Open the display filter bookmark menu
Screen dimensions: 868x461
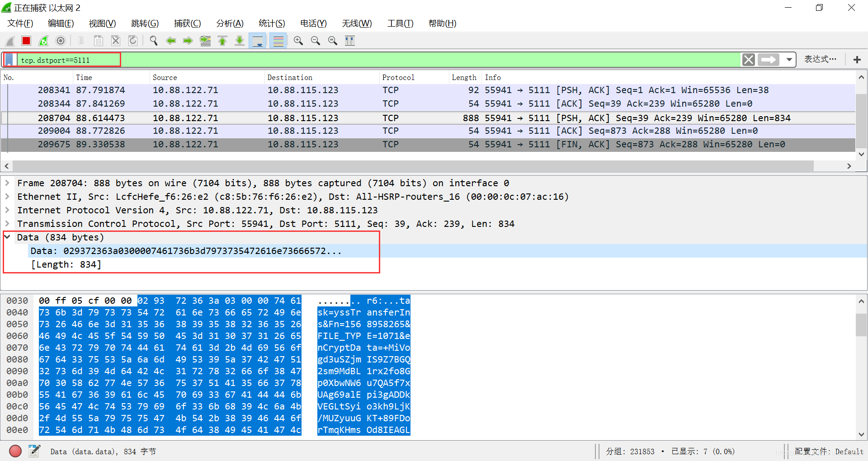[9, 60]
